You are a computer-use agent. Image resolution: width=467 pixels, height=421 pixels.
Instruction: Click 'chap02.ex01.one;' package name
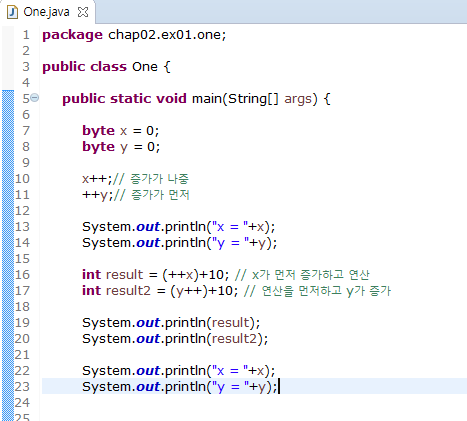(x=167, y=35)
